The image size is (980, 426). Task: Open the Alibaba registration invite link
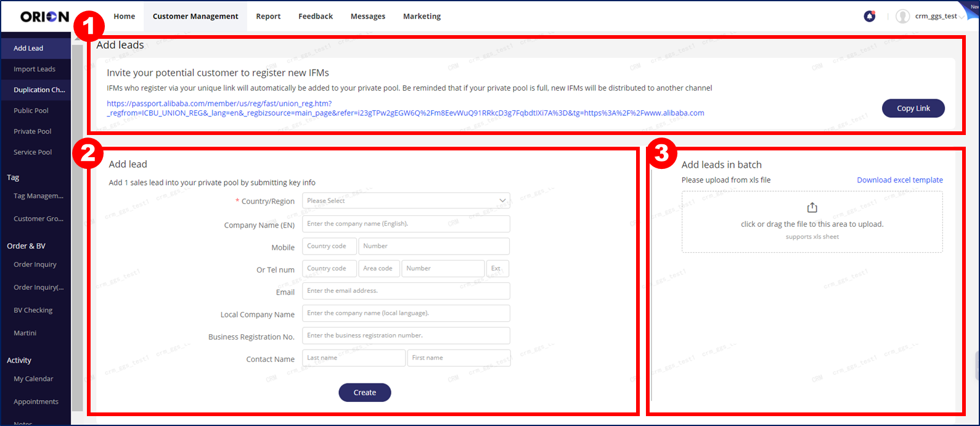pyautogui.click(x=405, y=108)
